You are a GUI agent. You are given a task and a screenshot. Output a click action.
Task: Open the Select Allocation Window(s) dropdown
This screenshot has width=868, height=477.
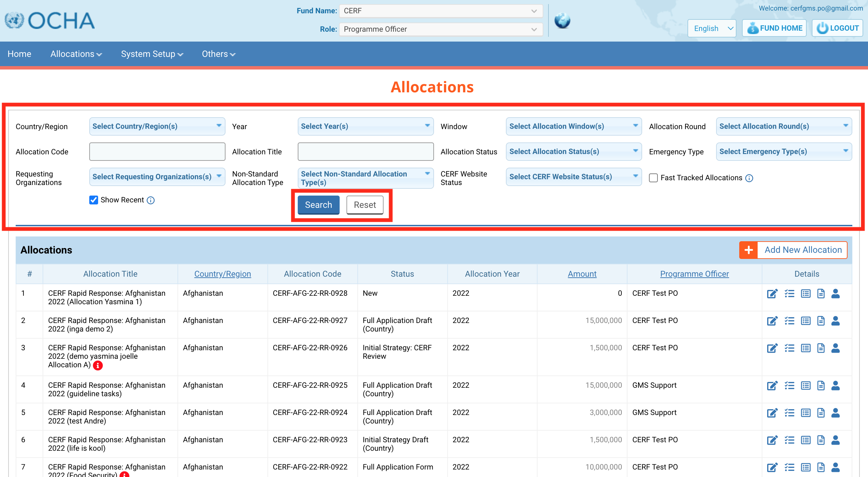click(574, 126)
